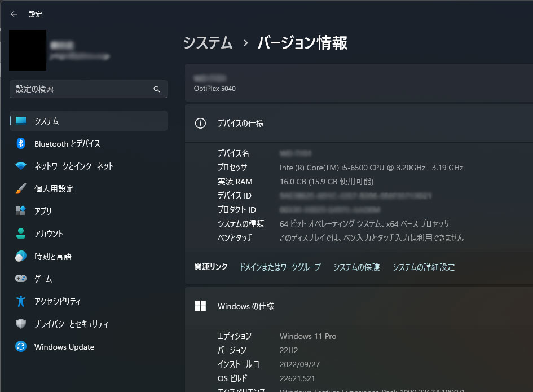Open the システム settings category
Screen dimensions: 533x392
[x=89, y=121]
